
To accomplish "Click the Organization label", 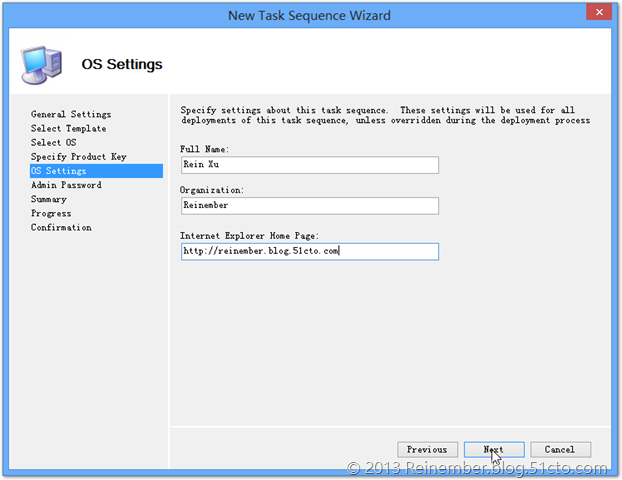I will pos(211,190).
